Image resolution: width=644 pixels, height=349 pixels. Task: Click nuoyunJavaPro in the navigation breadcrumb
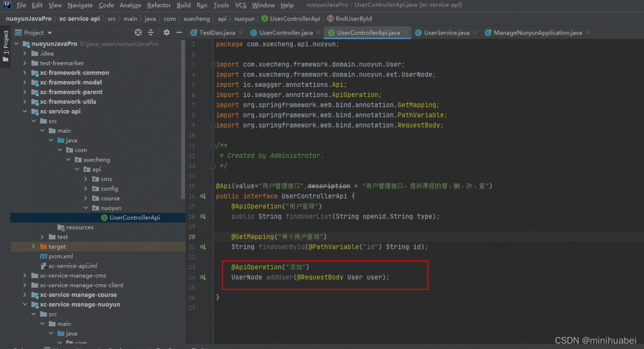click(x=29, y=19)
